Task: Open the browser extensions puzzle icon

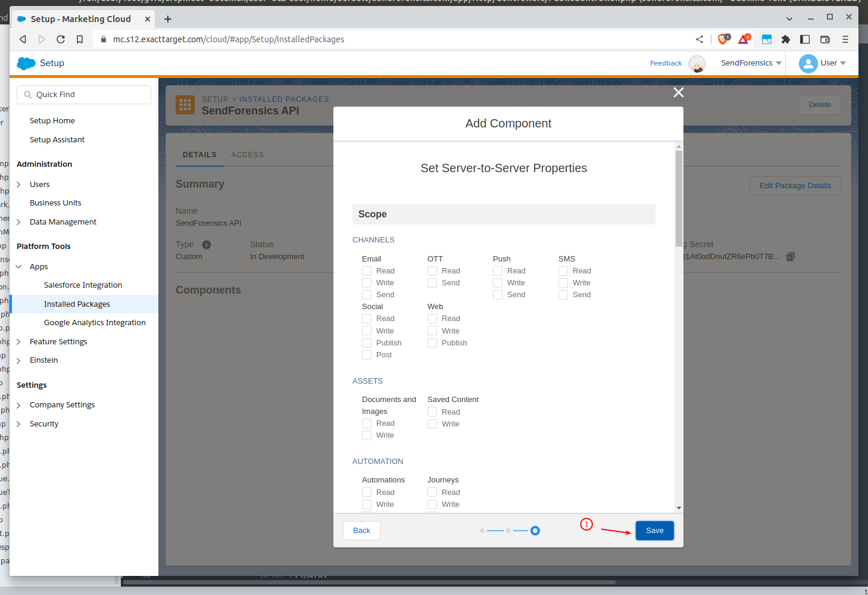Action: 786,39
